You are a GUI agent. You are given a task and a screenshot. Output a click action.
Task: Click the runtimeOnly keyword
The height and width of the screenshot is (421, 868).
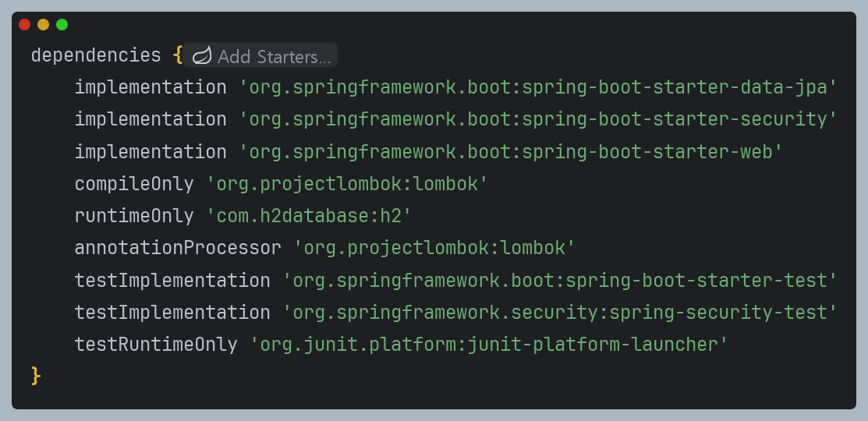click(134, 216)
